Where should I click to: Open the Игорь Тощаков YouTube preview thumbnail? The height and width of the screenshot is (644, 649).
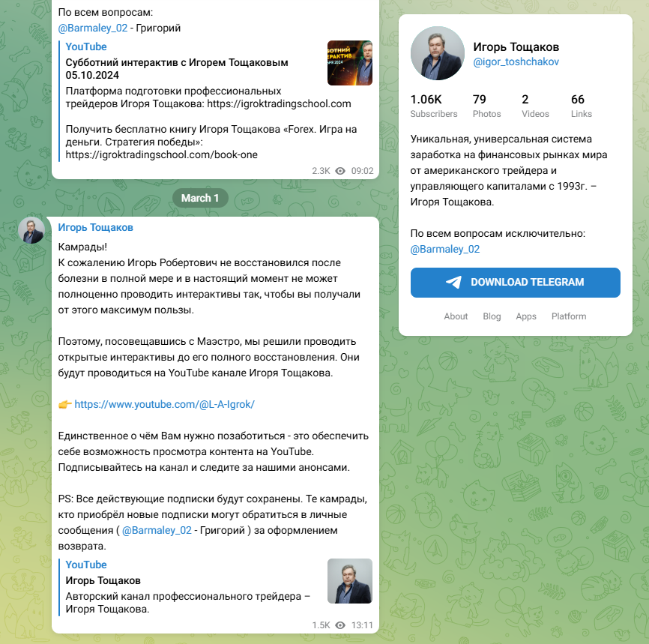click(x=350, y=581)
